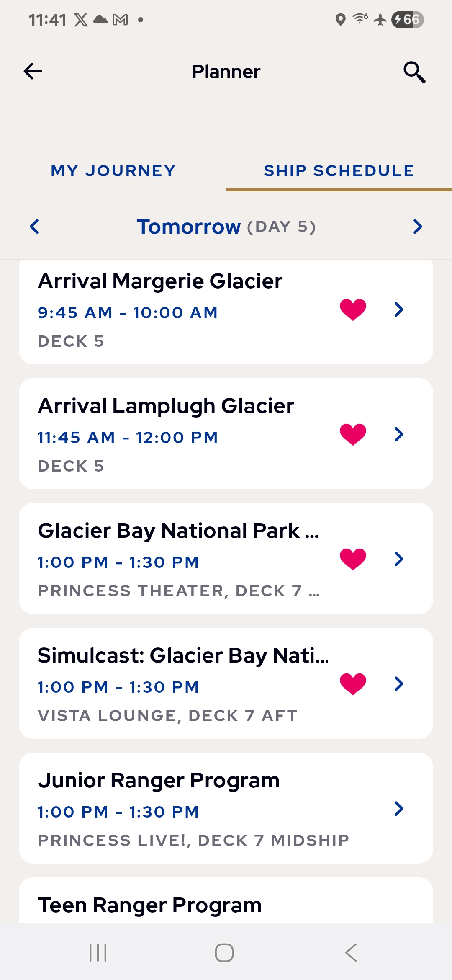This screenshot has height=980, width=452.
Task: Open search with the magnifier icon
Action: point(414,72)
